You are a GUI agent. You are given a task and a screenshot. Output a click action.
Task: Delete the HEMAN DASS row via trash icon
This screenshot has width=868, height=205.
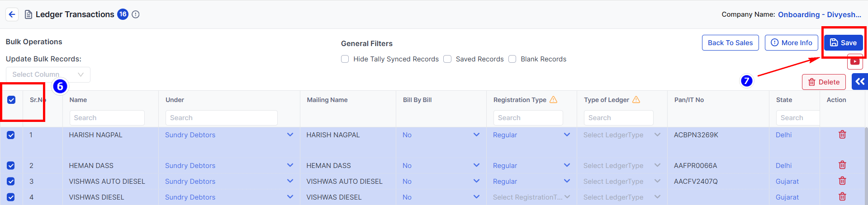point(842,165)
